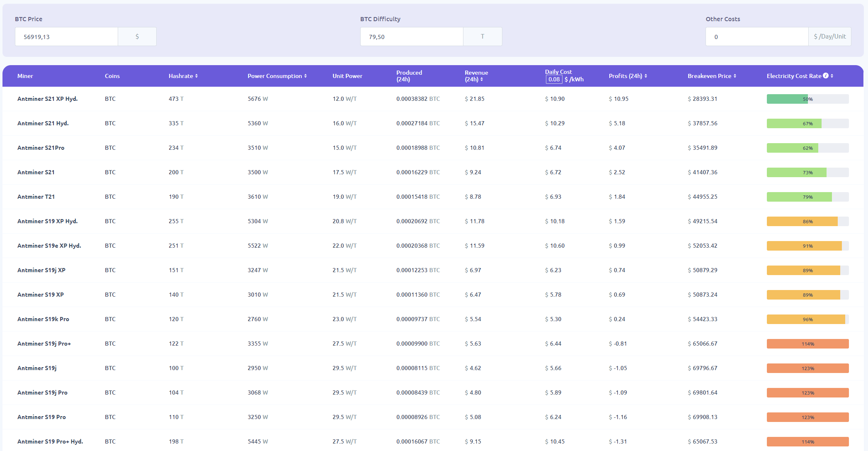The image size is (868, 451).
Task: Click the 96% electricity cost rate bar
Action: 807,319
